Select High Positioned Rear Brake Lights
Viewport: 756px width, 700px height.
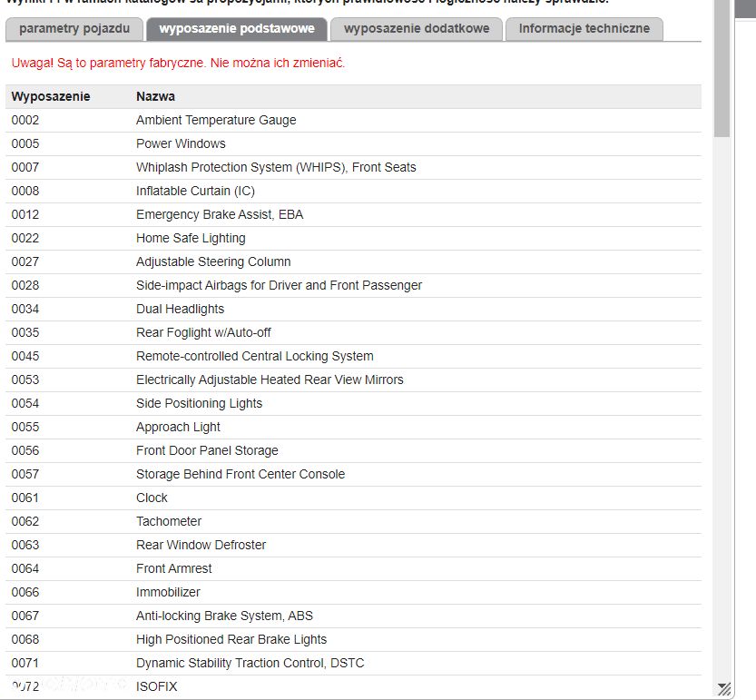(x=231, y=640)
